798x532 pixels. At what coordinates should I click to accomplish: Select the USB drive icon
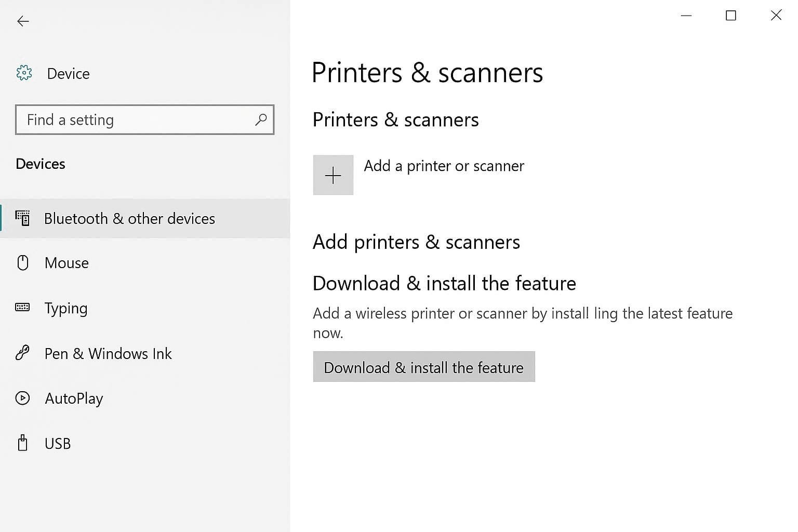point(23,443)
